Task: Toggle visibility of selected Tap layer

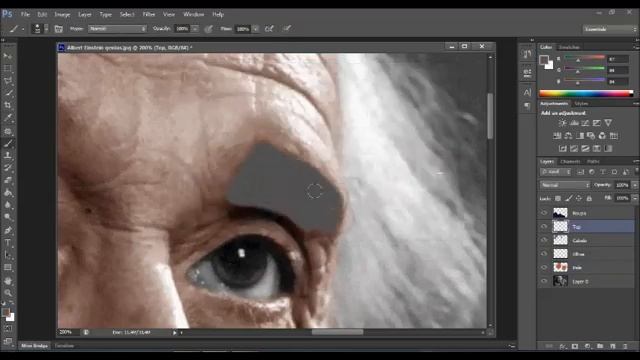Action: (544, 227)
